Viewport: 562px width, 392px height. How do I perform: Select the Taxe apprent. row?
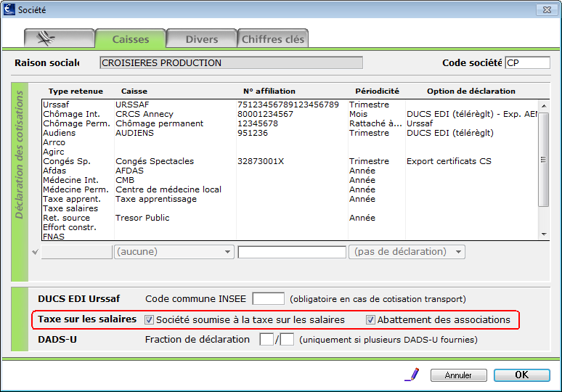(290, 199)
